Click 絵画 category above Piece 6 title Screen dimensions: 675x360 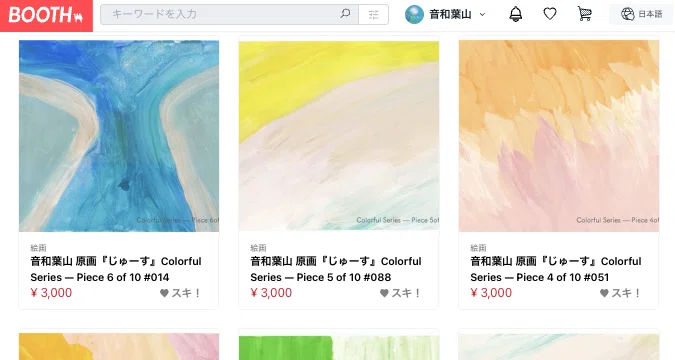(38, 248)
